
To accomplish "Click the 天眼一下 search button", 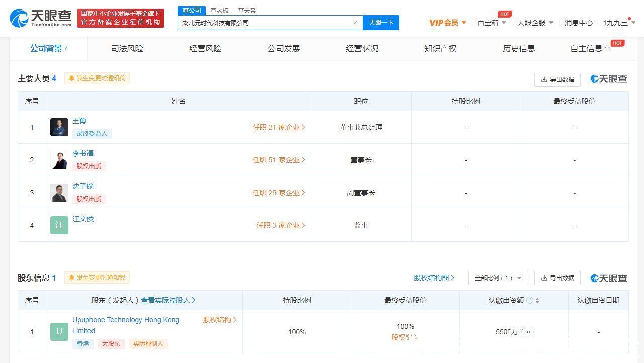I will pos(381,23).
